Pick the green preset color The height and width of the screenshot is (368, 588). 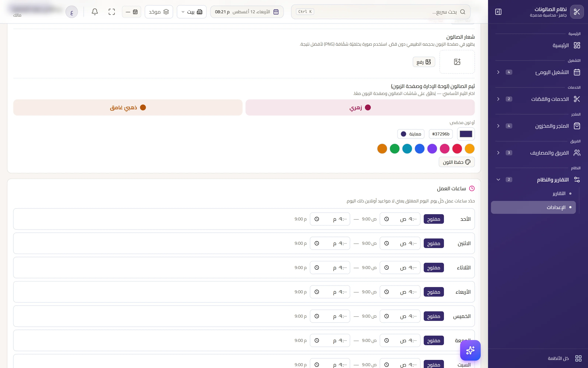point(395,149)
